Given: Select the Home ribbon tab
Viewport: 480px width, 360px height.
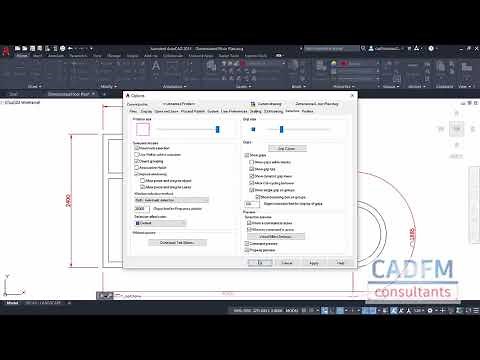Looking at the screenshot, I should coord(22,56).
